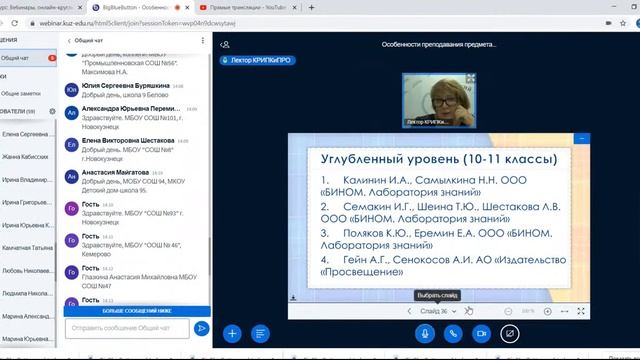Open users settings gear icon
Viewport: 640px width, 360px height.
click(52, 111)
